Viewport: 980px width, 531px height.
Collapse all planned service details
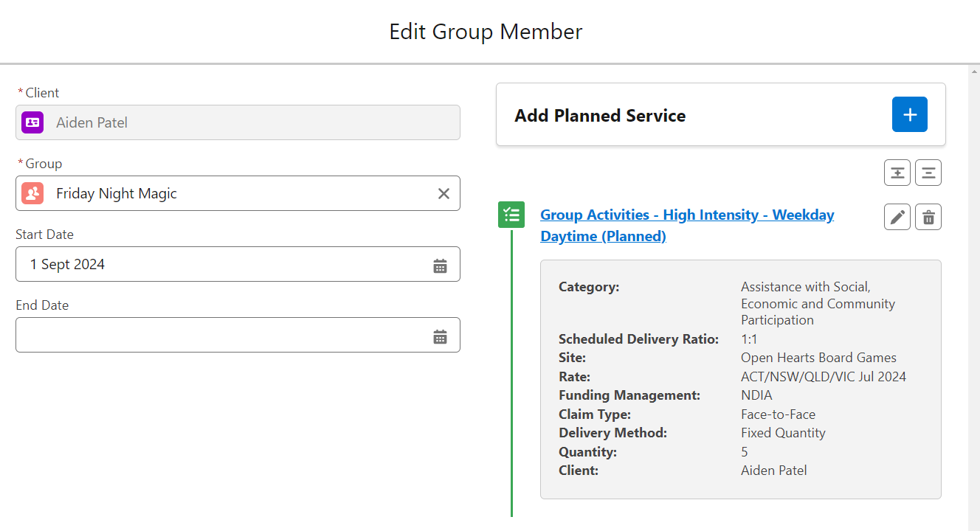tap(928, 172)
